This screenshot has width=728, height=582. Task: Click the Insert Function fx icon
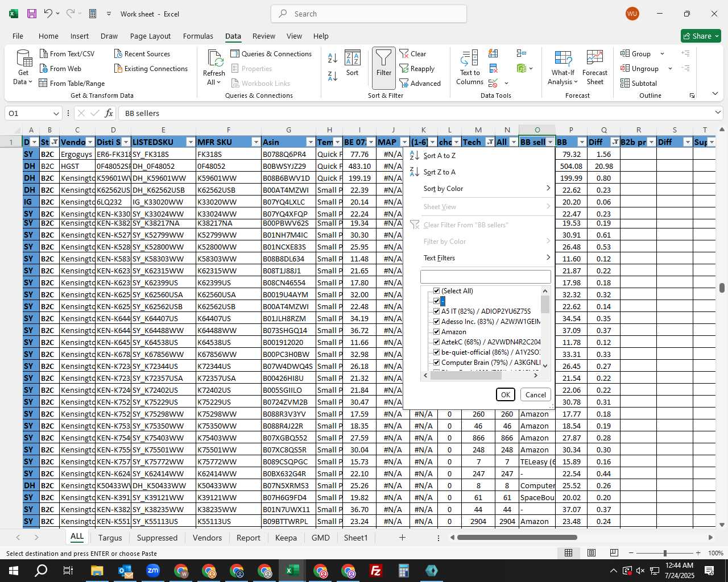109,113
